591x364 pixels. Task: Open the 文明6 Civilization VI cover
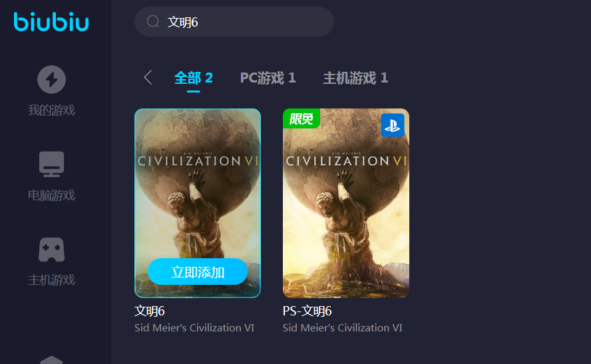point(198,203)
